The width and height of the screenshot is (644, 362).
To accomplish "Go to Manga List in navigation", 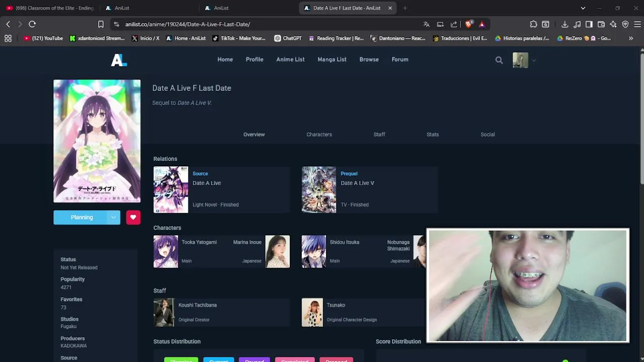I will (332, 59).
